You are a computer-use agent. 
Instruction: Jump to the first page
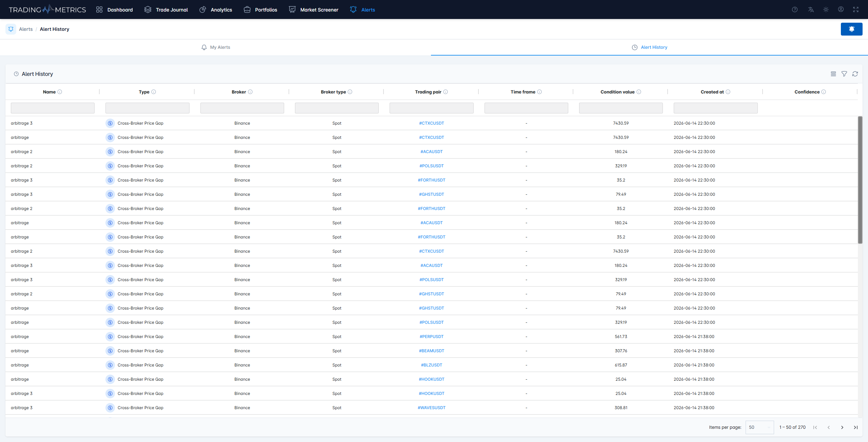(x=815, y=427)
